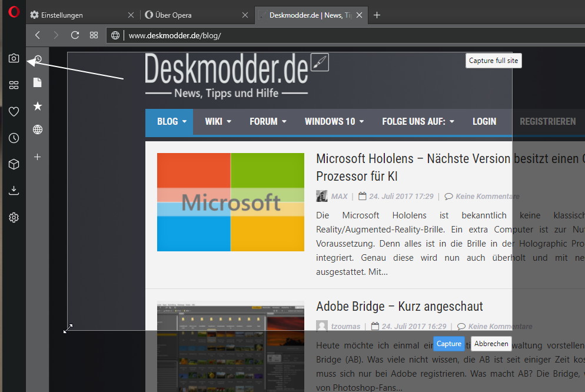Screen dimensions: 585x392
Task: Click the Microsoft logo article thumbnail
Action: pyautogui.click(x=231, y=202)
